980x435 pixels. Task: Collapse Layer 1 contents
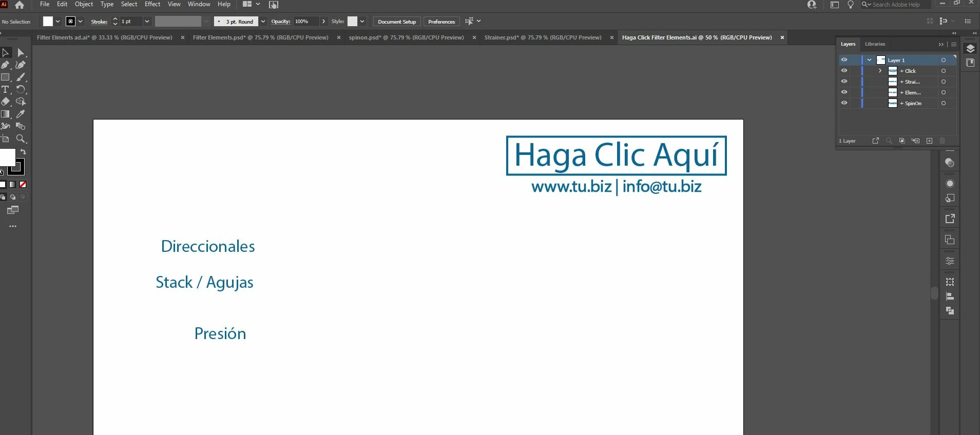click(869, 60)
